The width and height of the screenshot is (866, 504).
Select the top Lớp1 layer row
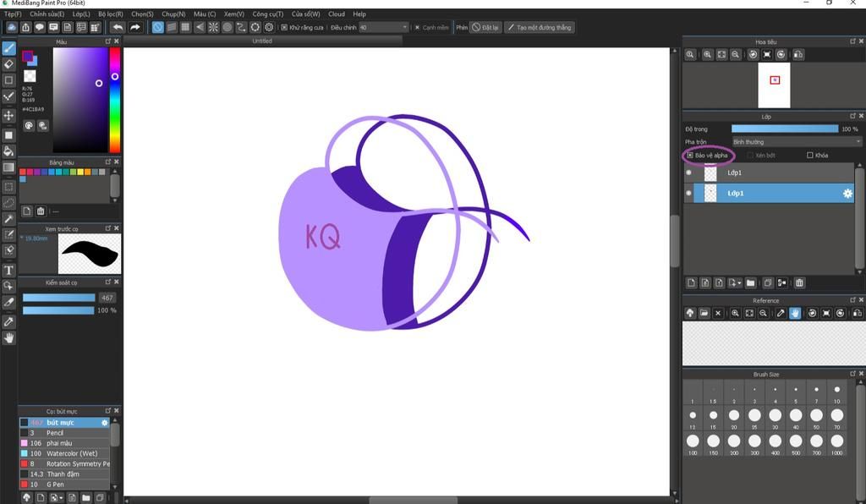pyautogui.click(x=770, y=173)
